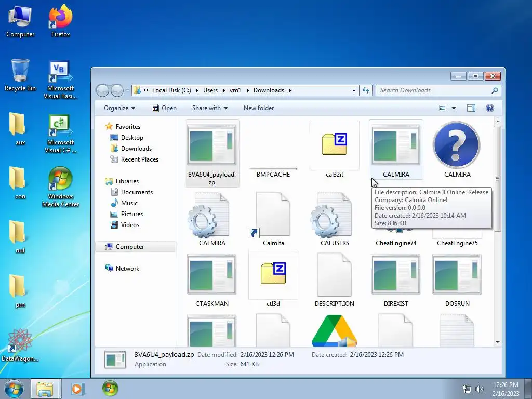Click the Windows Explorer taskbar icon
Image resolution: width=532 pixels, height=399 pixels.
pos(45,389)
